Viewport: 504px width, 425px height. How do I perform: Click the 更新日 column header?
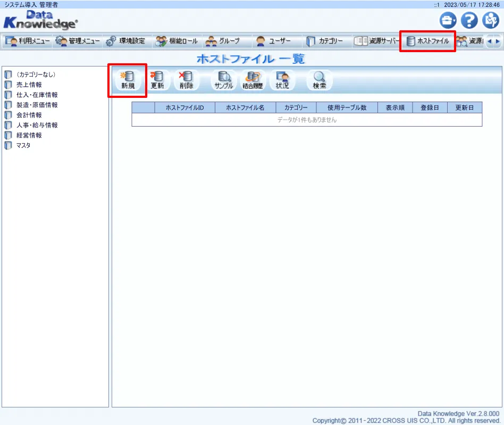[464, 107]
